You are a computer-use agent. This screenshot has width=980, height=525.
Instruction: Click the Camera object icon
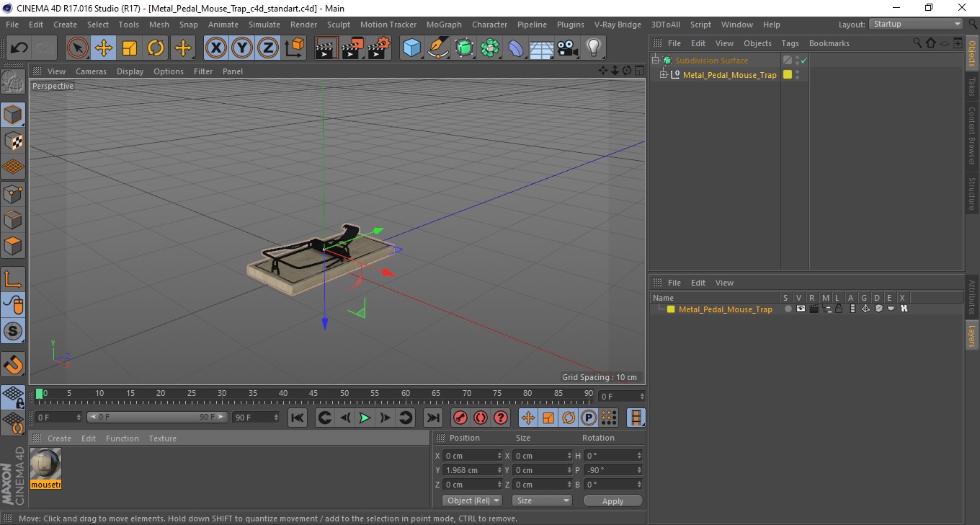(x=568, y=48)
